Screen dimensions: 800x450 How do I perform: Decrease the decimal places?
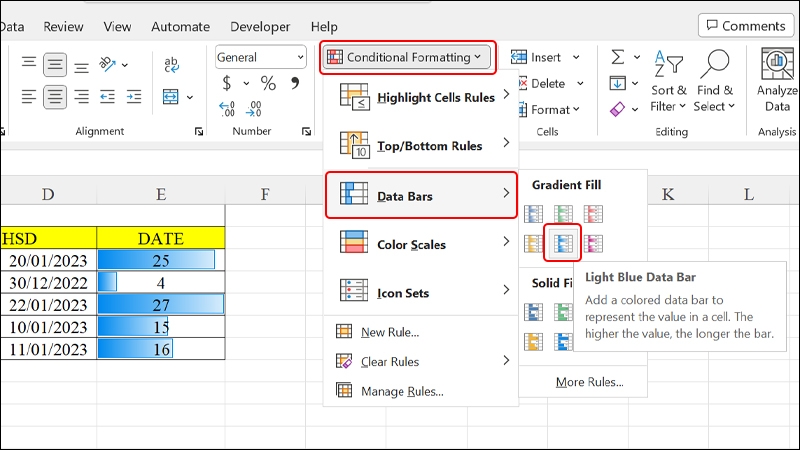(254, 109)
